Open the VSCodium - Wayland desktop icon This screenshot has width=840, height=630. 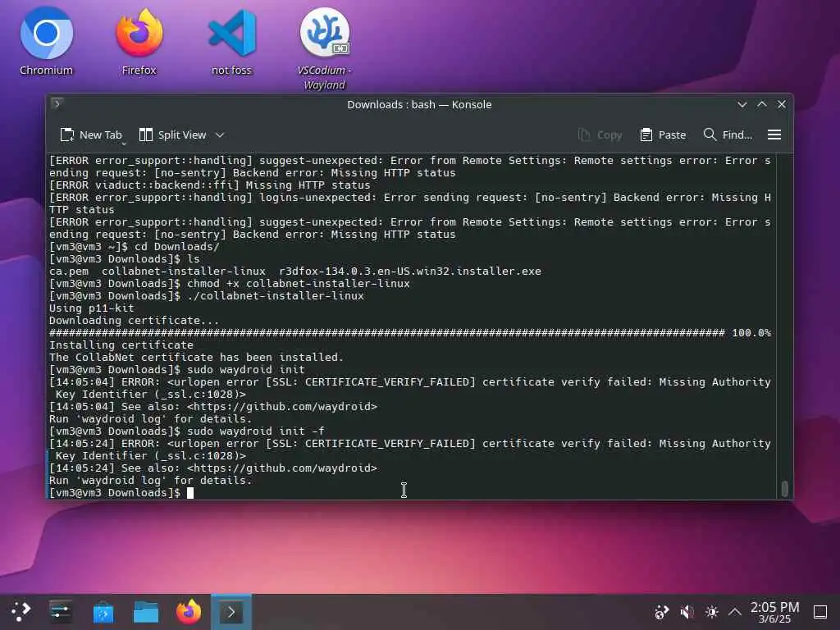[324, 48]
